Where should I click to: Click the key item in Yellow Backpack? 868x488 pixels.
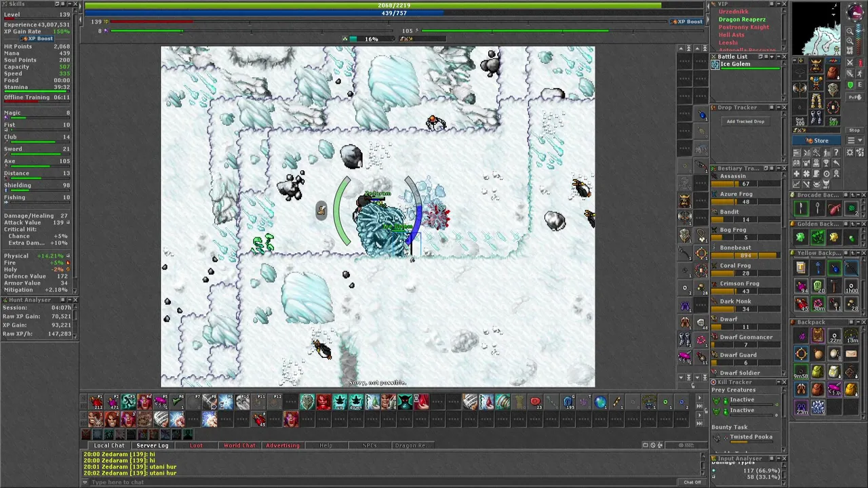pos(818,267)
